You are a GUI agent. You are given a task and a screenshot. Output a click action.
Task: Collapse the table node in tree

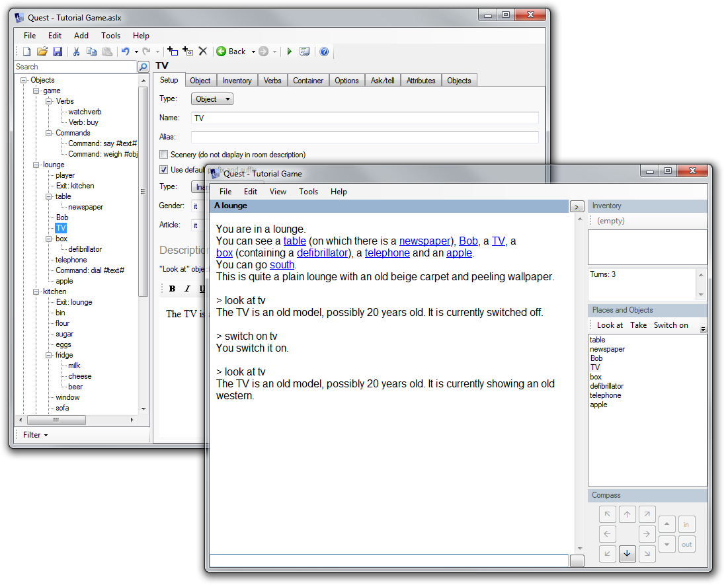(49, 196)
